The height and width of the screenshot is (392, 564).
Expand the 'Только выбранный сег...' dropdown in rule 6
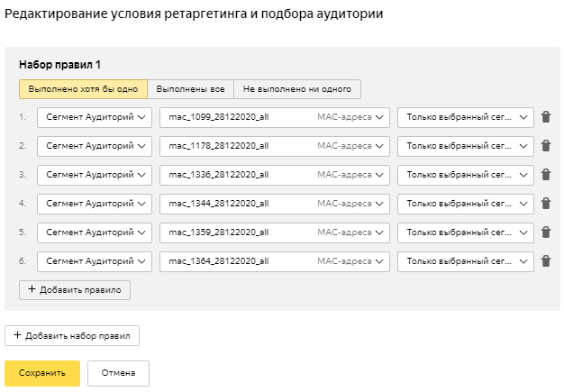pyautogui.click(x=466, y=261)
